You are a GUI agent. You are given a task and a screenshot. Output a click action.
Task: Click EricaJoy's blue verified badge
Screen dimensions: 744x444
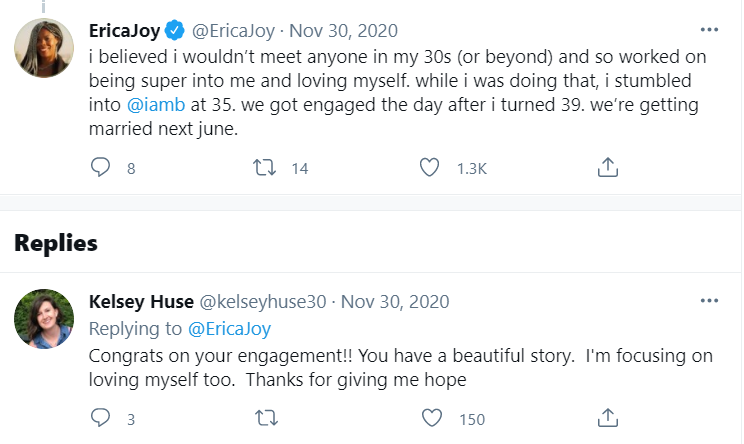174,29
